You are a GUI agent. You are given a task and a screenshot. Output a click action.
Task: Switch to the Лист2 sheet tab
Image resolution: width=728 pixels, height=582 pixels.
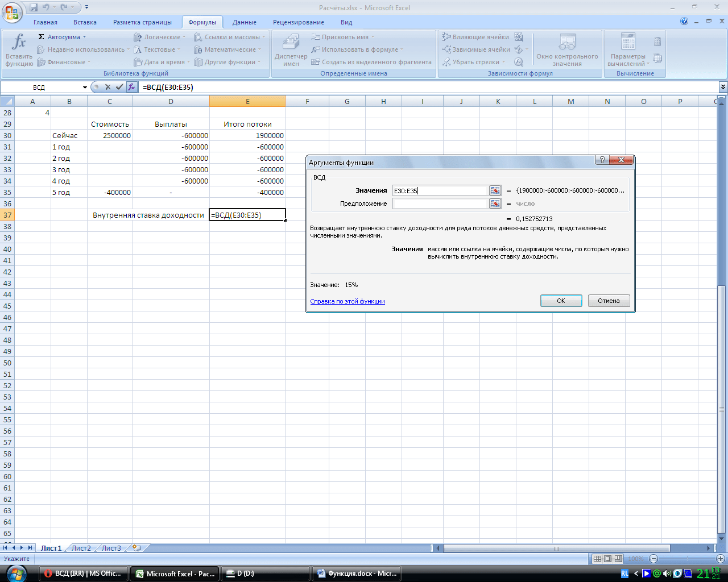(81, 548)
